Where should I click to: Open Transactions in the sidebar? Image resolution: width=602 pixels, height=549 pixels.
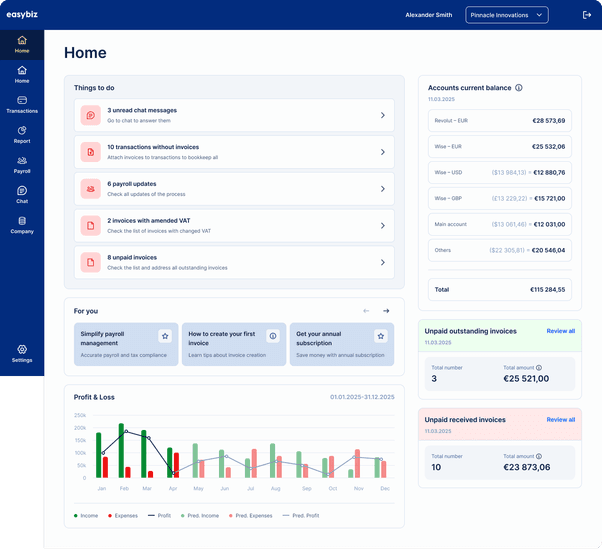22,105
